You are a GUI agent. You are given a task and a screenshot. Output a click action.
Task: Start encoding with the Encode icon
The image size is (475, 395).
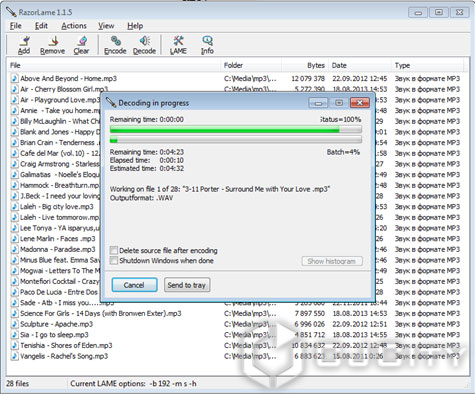click(x=115, y=45)
